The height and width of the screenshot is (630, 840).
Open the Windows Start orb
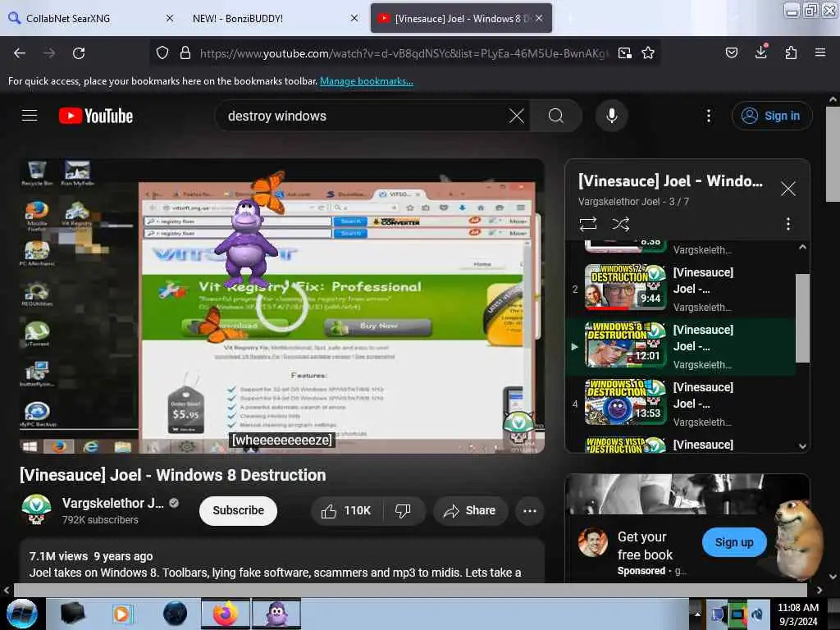pyautogui.click(x=22, y=614)
